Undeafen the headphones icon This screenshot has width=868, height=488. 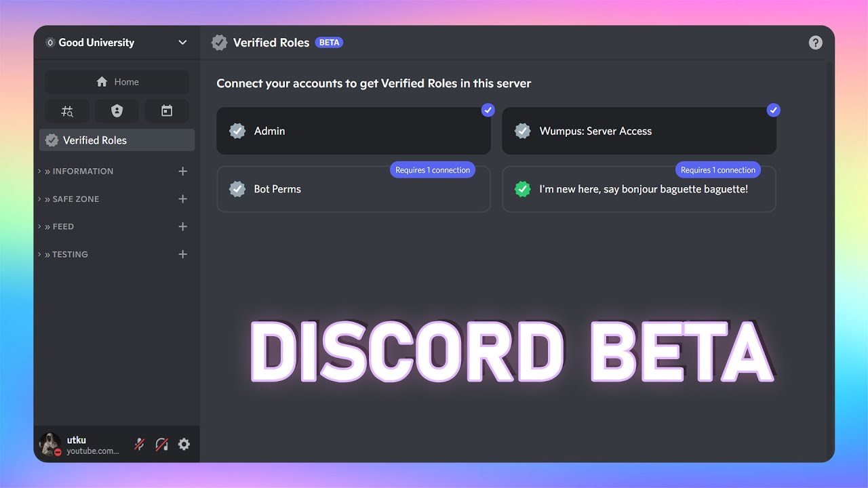[161, 445]
